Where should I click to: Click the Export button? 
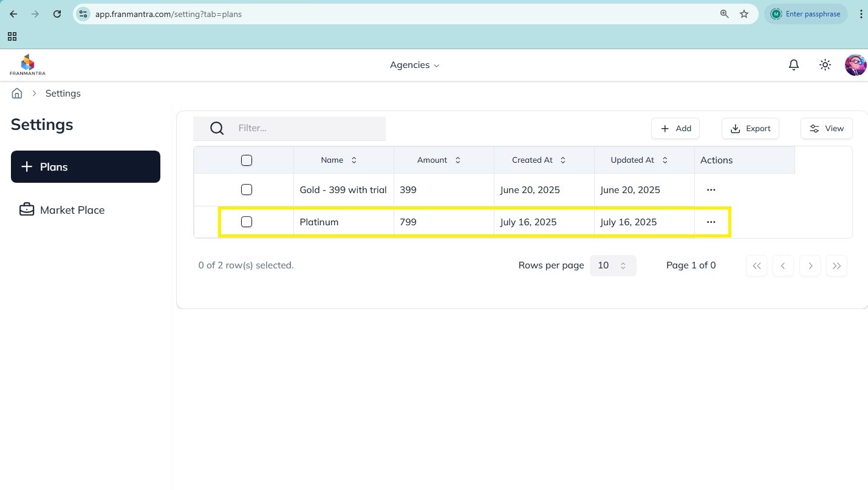(750, 129)
